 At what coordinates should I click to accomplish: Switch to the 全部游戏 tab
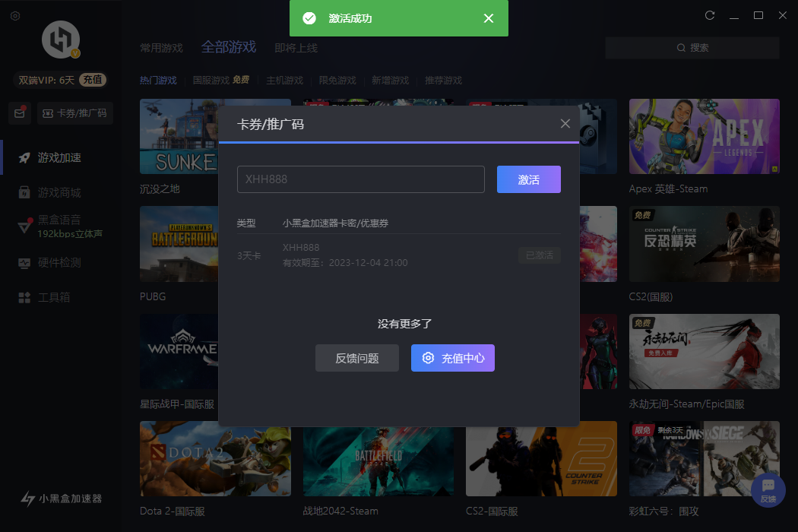229,47
